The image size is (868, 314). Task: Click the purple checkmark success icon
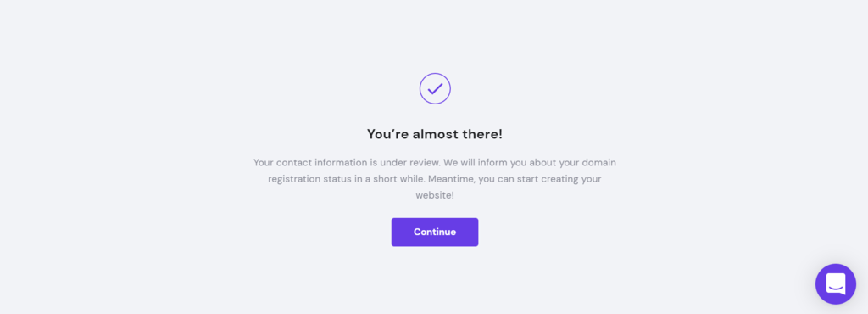[435, 88]
